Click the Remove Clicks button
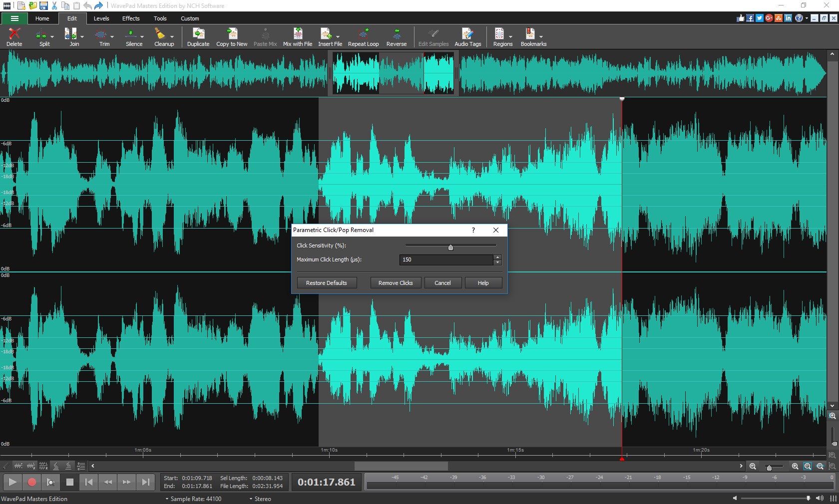This screenshot has height=504, width=839. point(395,282)
